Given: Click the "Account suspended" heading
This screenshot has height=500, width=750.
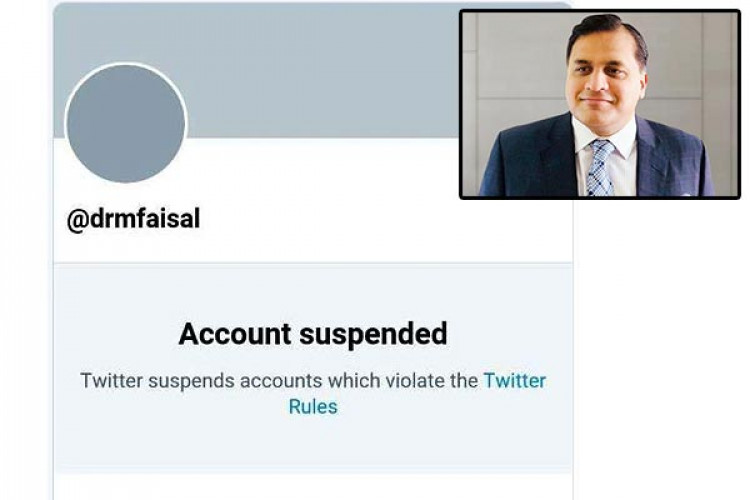Looking at the screenshot, I should point(313,334).
